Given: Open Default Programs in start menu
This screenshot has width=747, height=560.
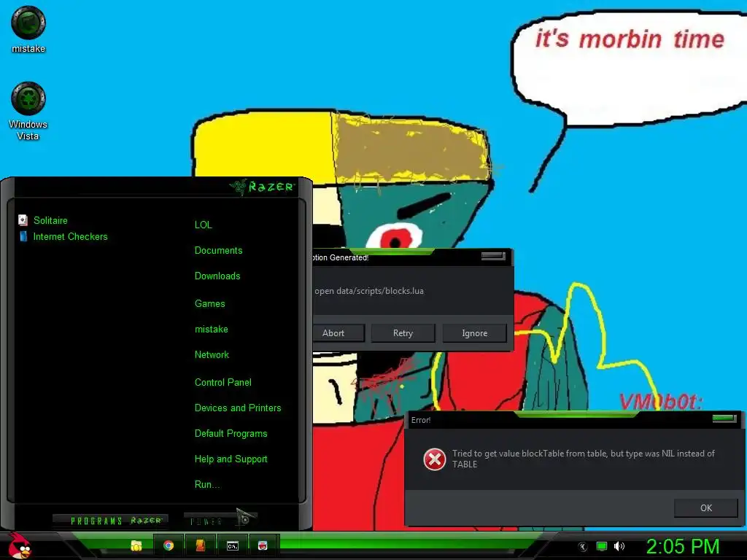Looking at the screenshot, I should coord(231,434).
